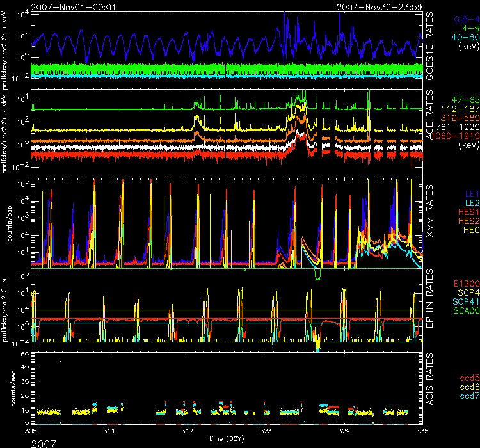Select the SCP4 legend entry
The height and width of the screenshot is (448, 480).
coord(468,292)
